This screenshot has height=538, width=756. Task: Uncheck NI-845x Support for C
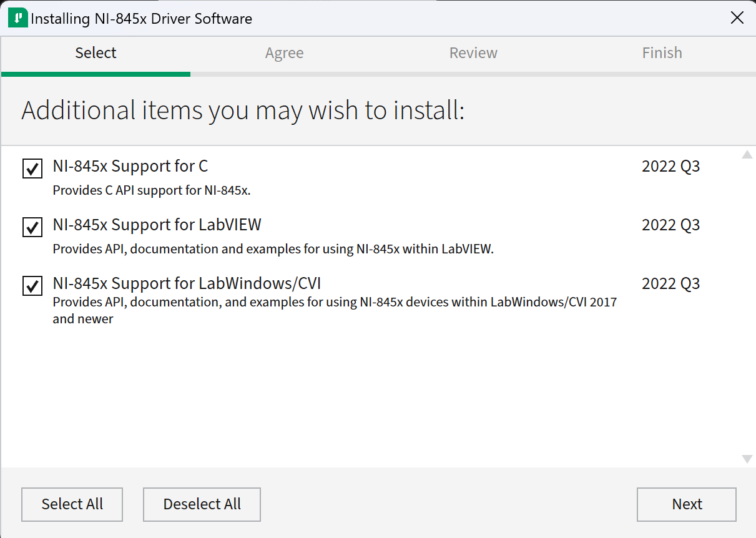[32, 169]
